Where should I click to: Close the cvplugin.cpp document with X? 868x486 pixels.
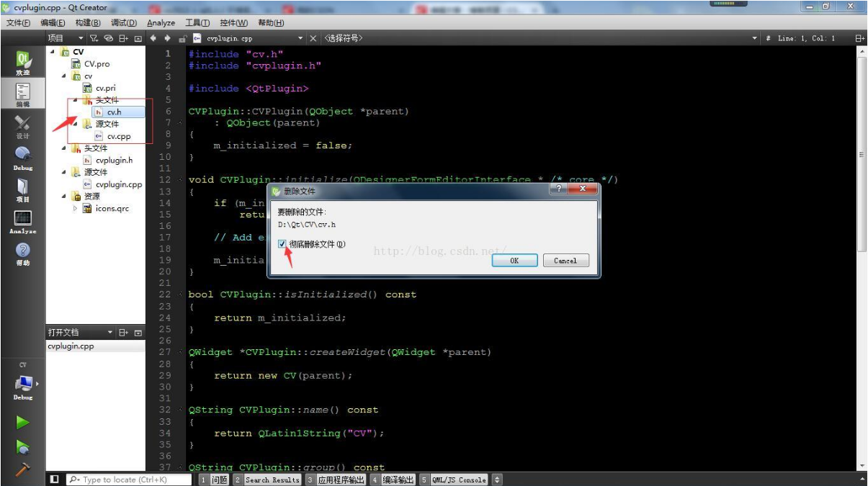tap(313, 38)
